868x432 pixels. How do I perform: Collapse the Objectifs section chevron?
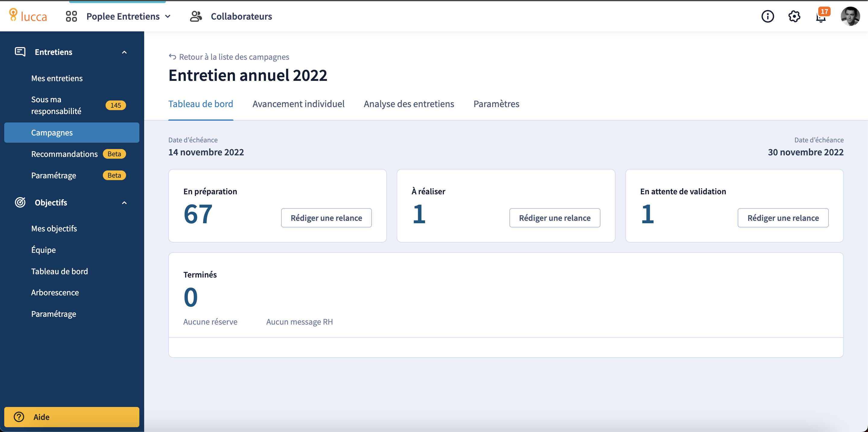(124, 203)
